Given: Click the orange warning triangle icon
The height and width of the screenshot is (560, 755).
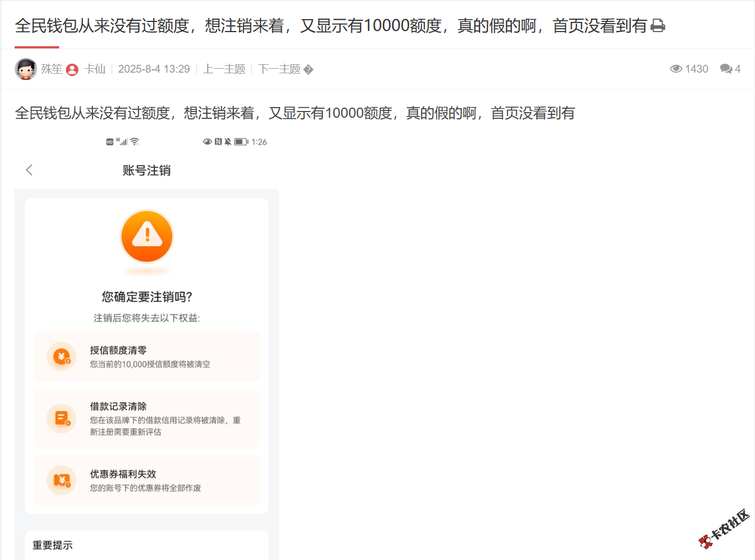Looking at the screenshot, I should [147, 237].
